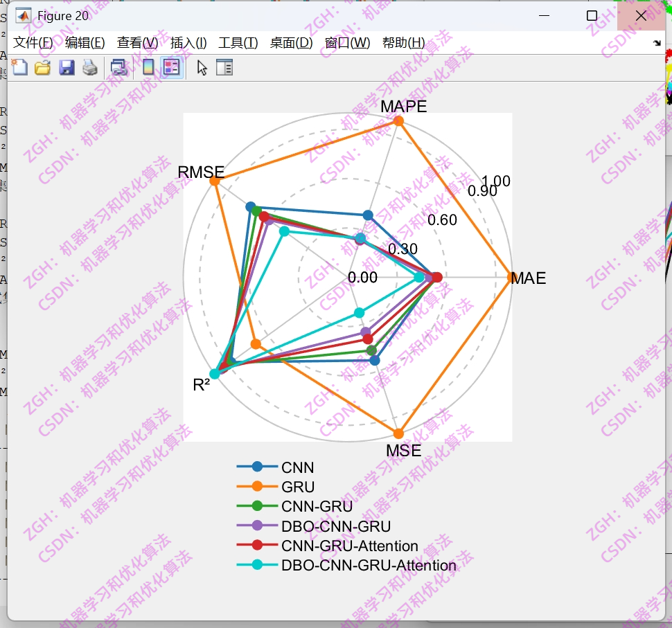Viewport: 672px width, 628px height.
Task: Click the MAPE axis label
Action: [x=404, y=106]
